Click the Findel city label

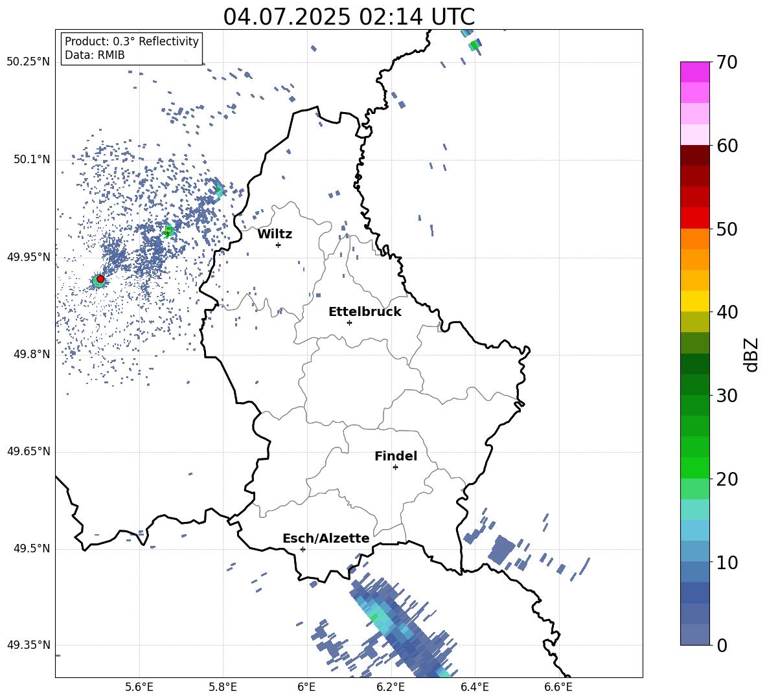pos(396,456)
